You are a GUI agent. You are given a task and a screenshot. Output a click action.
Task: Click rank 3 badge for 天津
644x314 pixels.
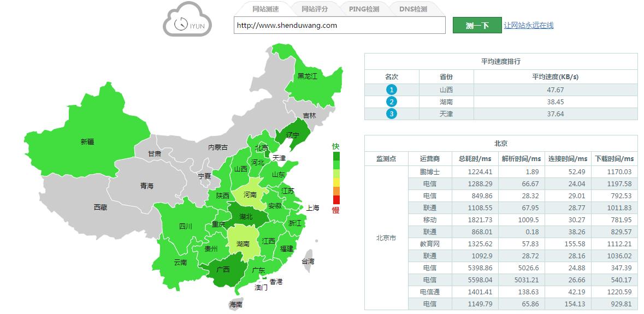[x=391, y=114]
